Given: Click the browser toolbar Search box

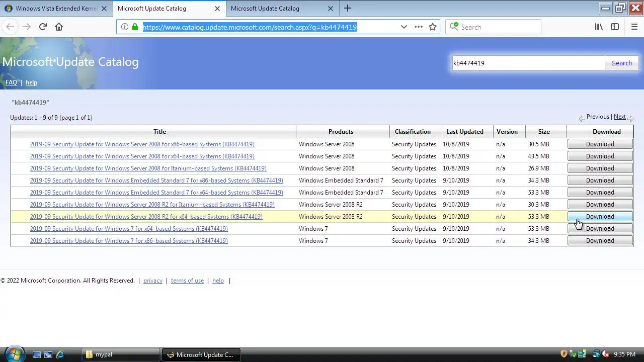Looking at the screenshot, I should (493, 27).
